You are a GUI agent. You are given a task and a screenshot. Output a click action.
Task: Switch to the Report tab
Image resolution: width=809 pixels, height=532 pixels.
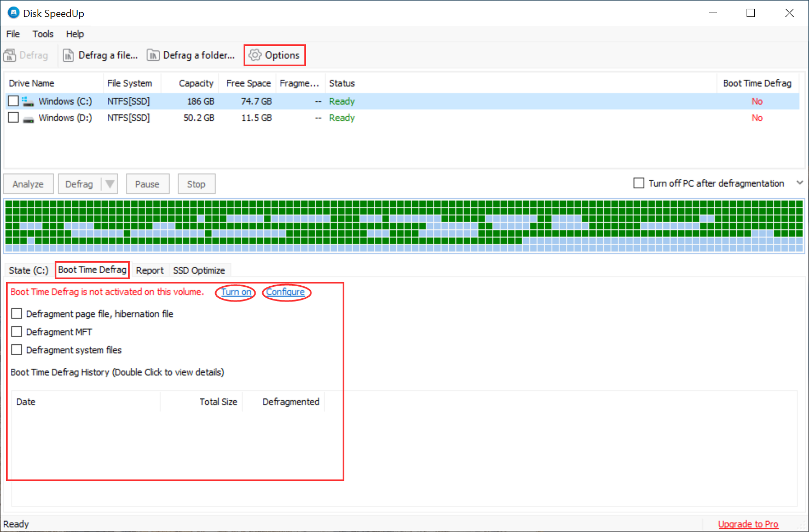149,270
